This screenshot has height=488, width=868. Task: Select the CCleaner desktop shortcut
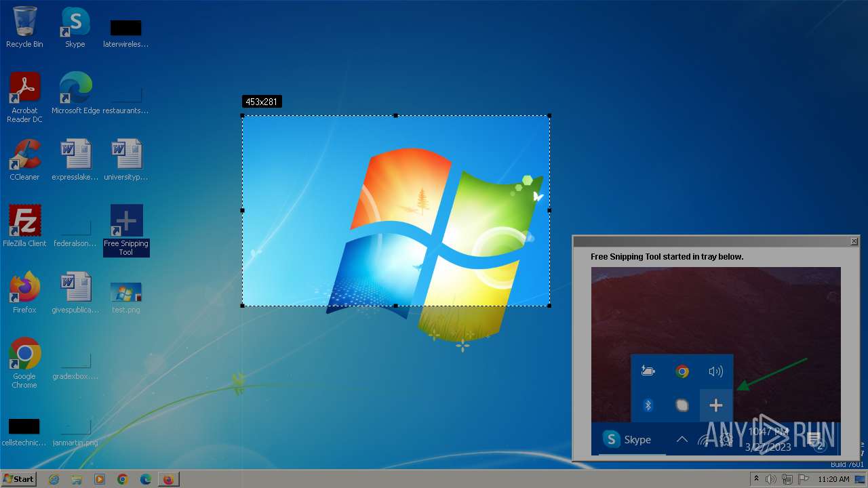(x=24, y=160)
